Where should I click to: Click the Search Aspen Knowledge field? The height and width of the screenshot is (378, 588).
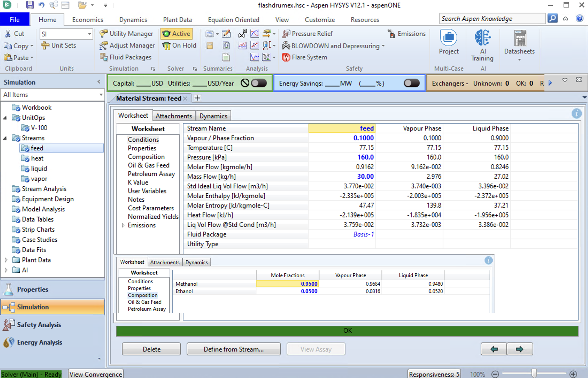pos(491,19)
